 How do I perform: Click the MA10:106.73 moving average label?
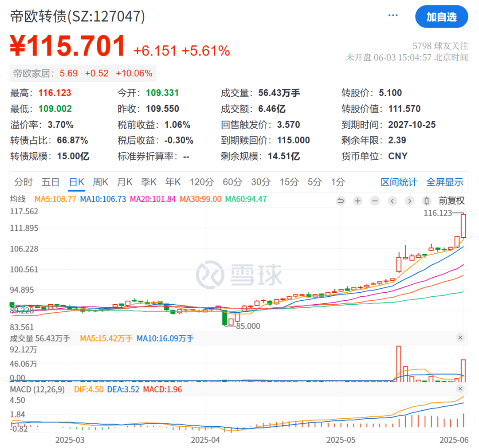click(x=103, y=199)
